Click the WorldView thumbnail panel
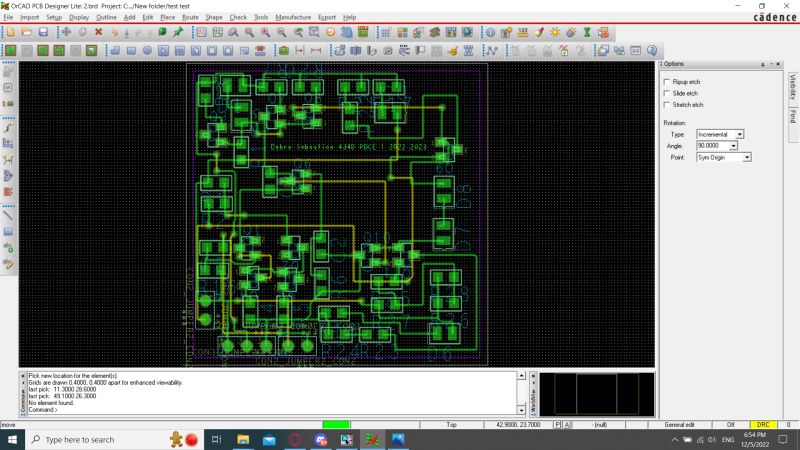The height and width of the screenshot is (450, 800). pyautogui.click(x=596, y=395)
